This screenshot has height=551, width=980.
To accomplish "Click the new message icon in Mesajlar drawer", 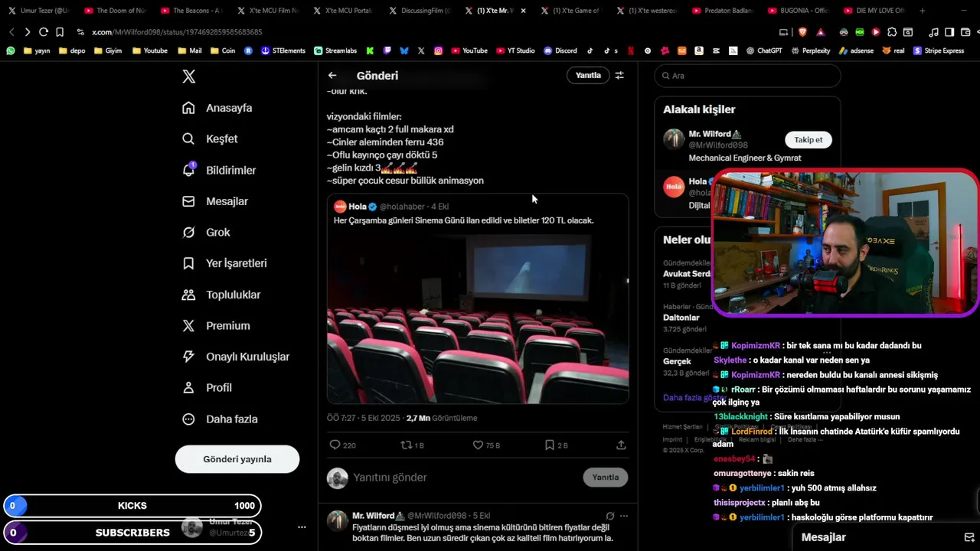I will [969, 537].
